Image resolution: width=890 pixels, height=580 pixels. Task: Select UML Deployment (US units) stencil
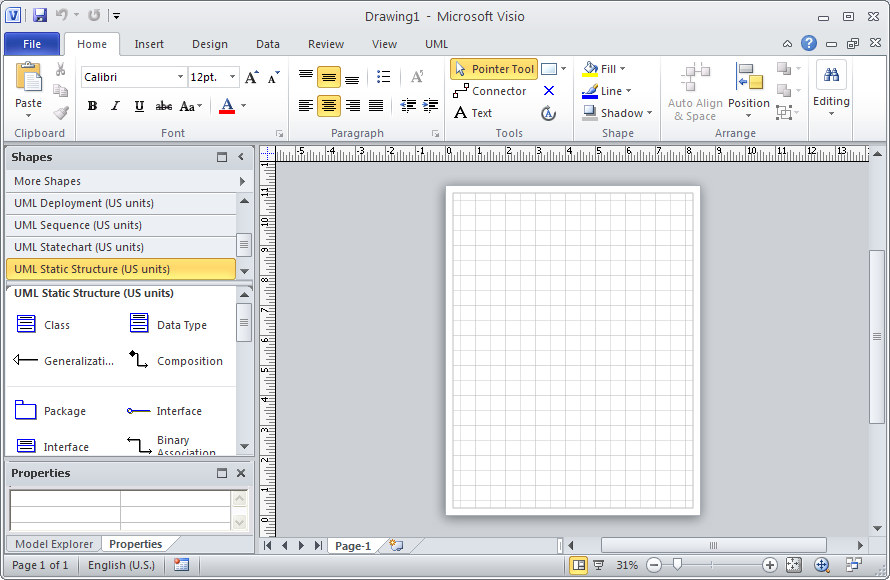click(121, 203)
